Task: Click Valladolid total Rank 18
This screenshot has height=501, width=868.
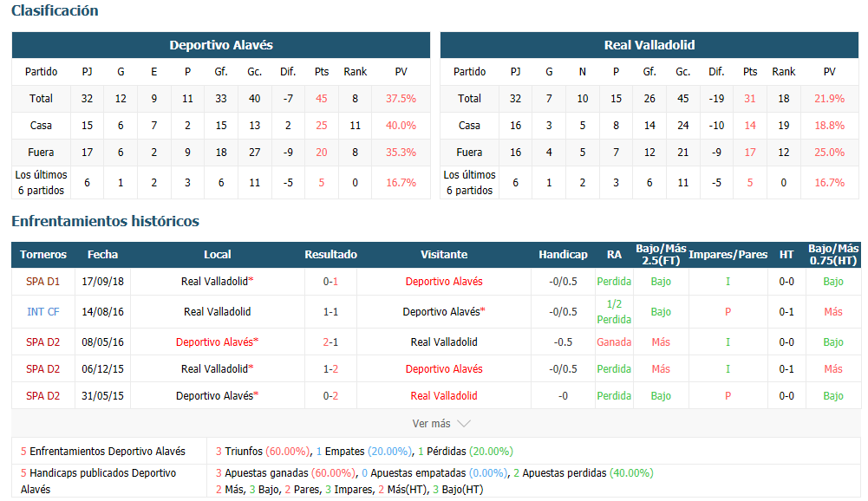Action: pos(784,99)
